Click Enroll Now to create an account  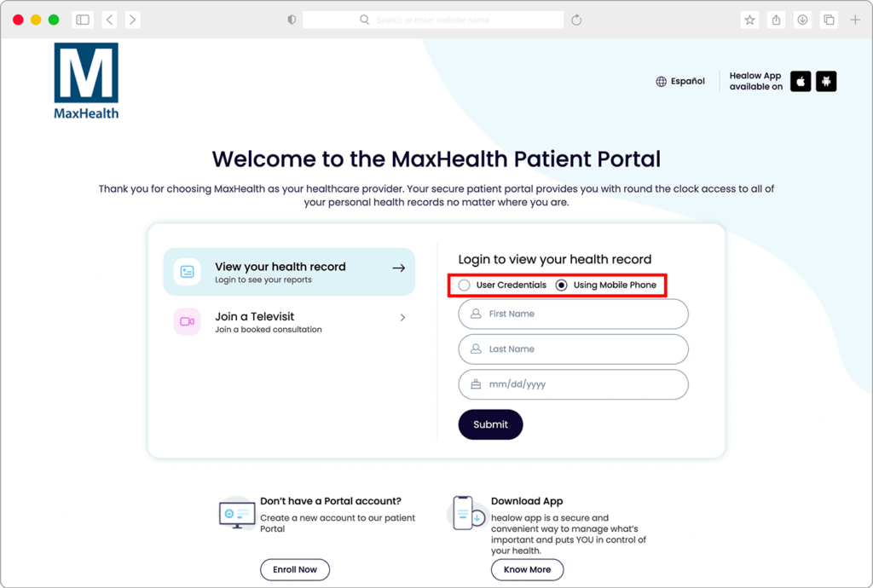click(294, 569)
